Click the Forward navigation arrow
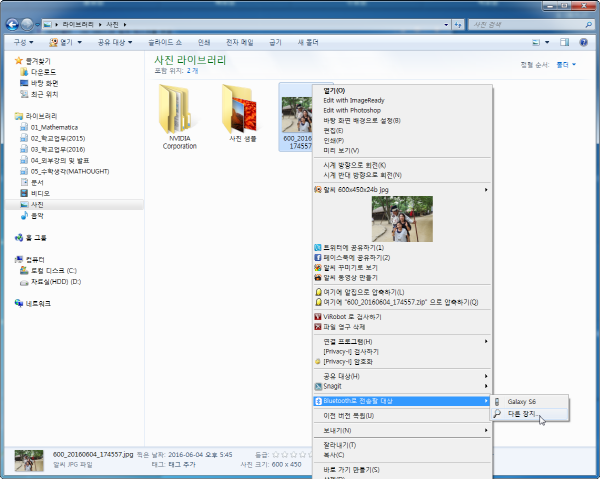Screen dimensions: 600x479 (27, 24)
